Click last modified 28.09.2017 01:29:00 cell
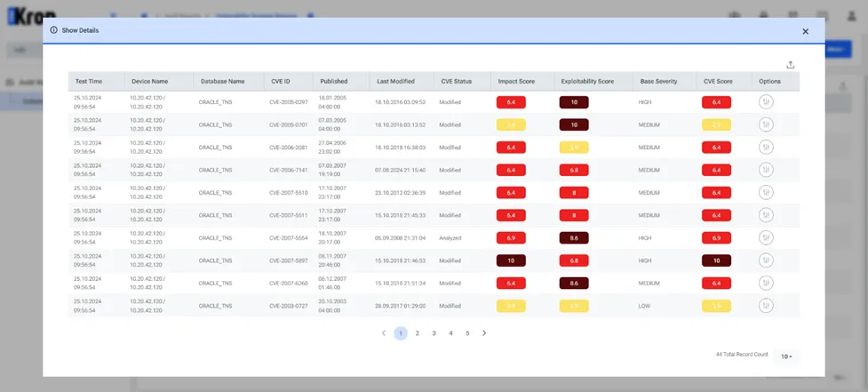 (400, 306)
